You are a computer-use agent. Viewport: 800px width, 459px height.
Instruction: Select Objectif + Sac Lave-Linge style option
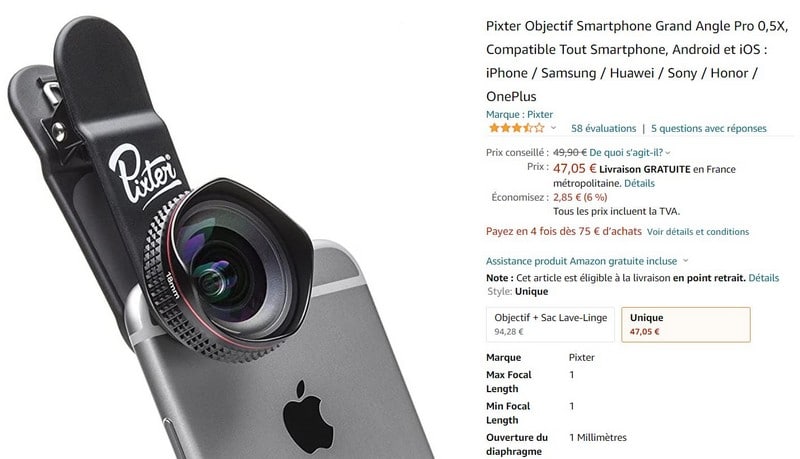[x=550, y=324]
